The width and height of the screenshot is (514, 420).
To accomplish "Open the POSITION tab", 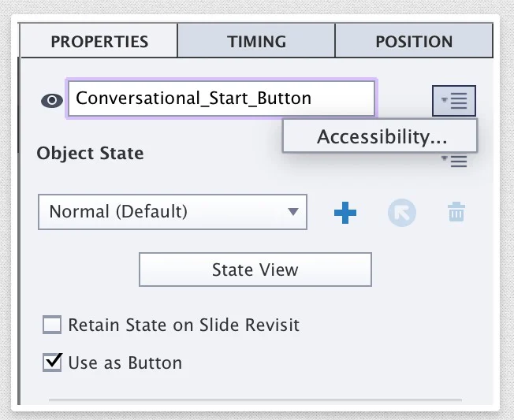I will point(414,42).
